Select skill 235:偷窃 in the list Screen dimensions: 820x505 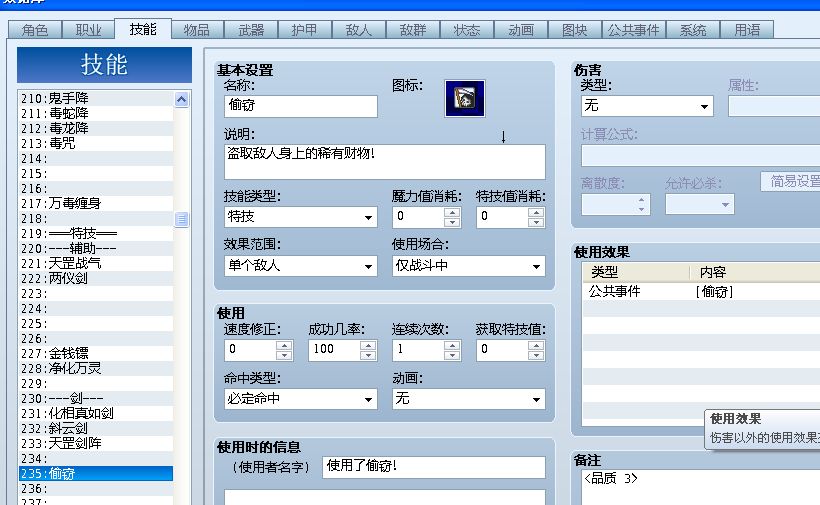pyautogui.click(x=96, y=474)
